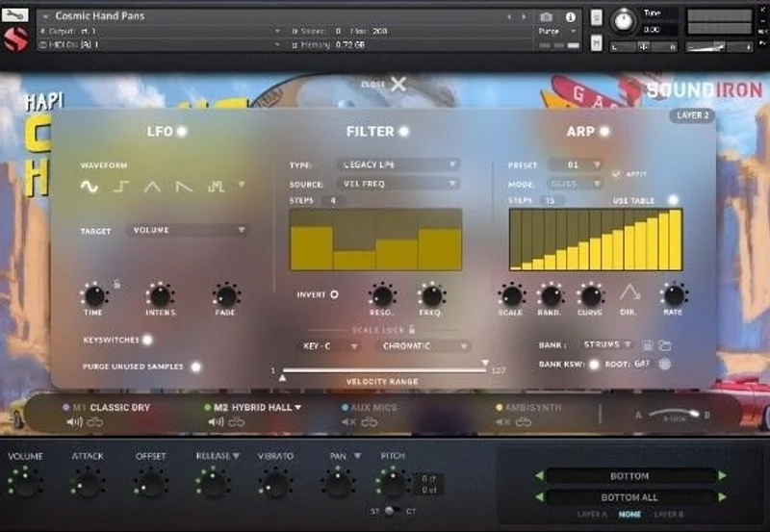Expand the Chromatic scale dropdown
Viewport: 770px width, 532px height.
[x=423, y=346]
